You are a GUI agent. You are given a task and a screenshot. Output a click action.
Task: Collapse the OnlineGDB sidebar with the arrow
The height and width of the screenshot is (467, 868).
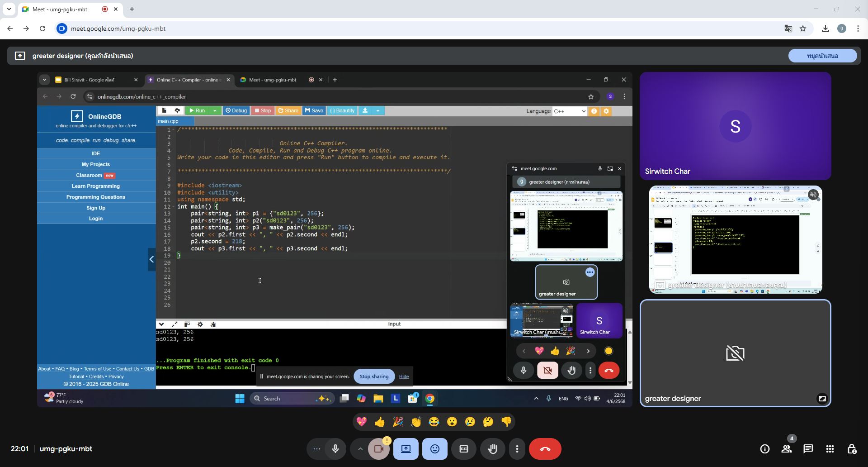point(152,259)
